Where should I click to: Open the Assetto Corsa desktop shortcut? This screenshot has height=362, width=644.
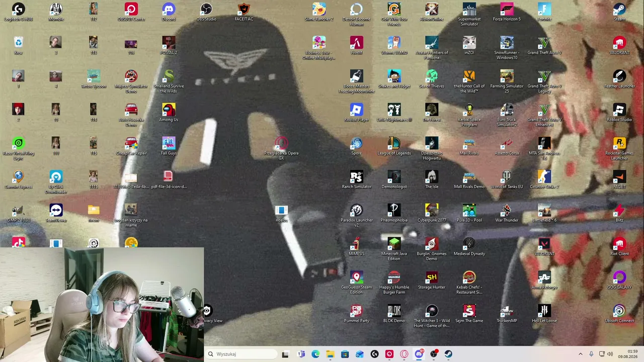click(x=507, y=146)
